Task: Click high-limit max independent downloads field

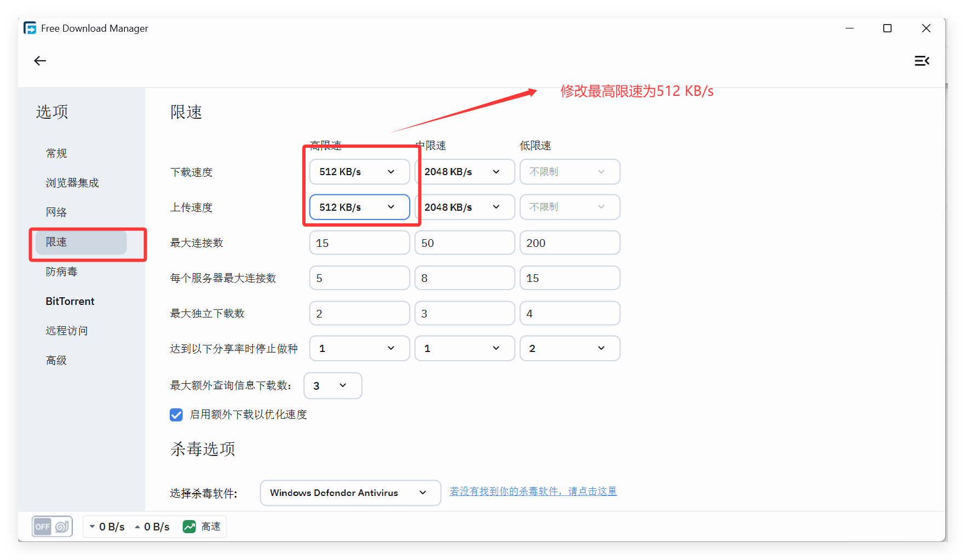Action: tap(359, 313)
